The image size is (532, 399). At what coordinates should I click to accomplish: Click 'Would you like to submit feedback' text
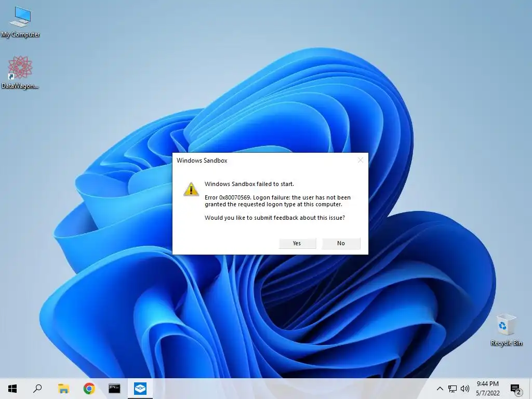click(x=275, y=218)
